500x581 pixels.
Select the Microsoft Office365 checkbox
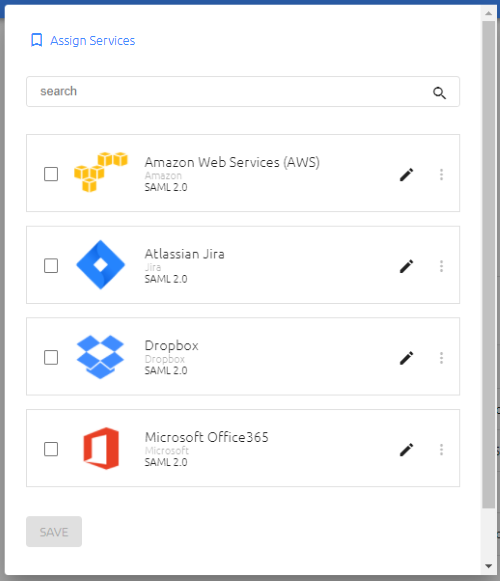click(x=51, y=449)
